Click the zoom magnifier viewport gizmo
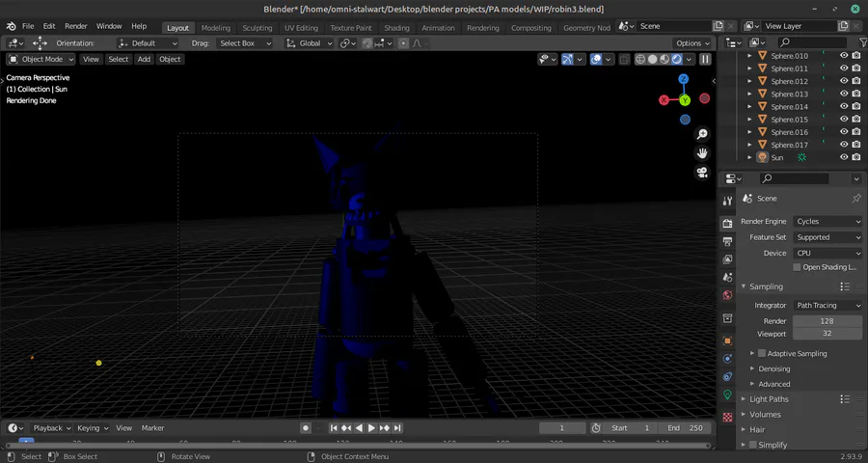The width and height of the screenshot is (868, 463). click(x=702, y=134)
